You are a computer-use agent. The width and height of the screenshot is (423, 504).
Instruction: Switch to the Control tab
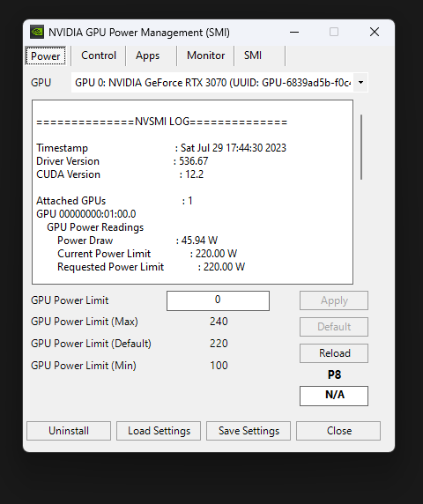99,56
